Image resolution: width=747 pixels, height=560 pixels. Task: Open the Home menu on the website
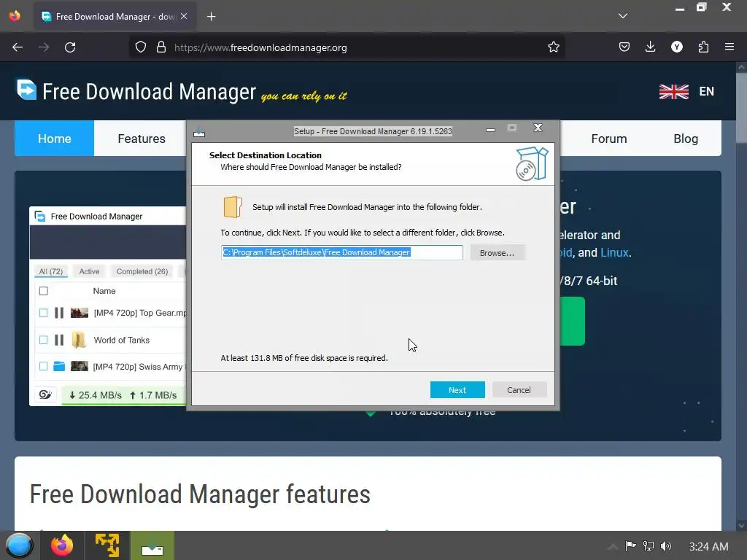pyautogui.click(x=54, y=139)
